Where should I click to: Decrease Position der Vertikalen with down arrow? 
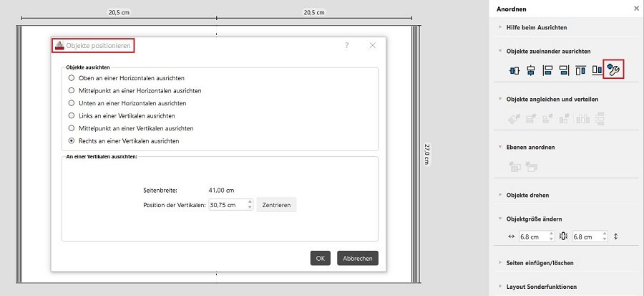[250, 207]
